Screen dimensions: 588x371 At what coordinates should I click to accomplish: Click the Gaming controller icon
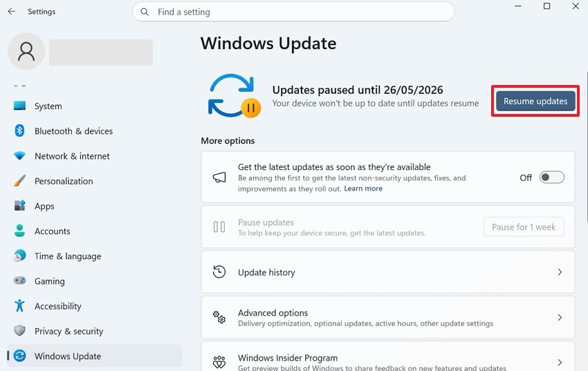[19, 280]
